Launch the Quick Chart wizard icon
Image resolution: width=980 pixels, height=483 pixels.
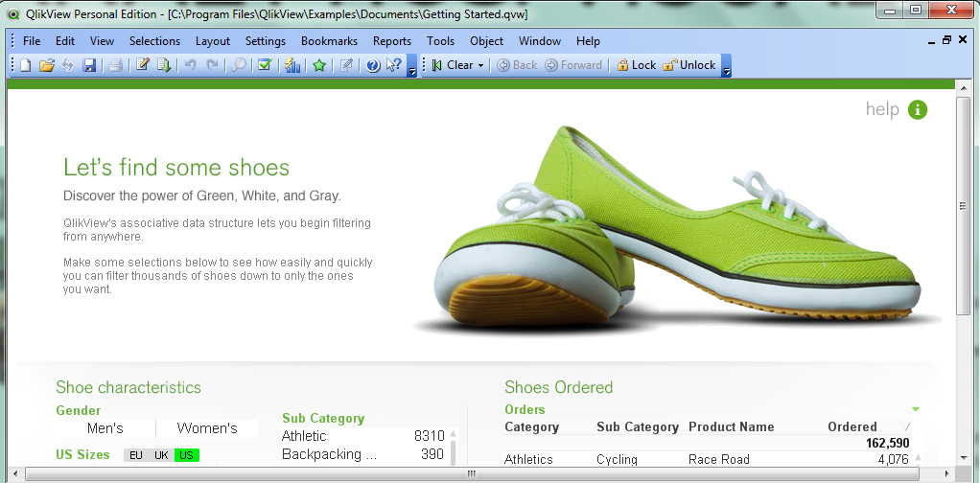(x=292, y=65)
